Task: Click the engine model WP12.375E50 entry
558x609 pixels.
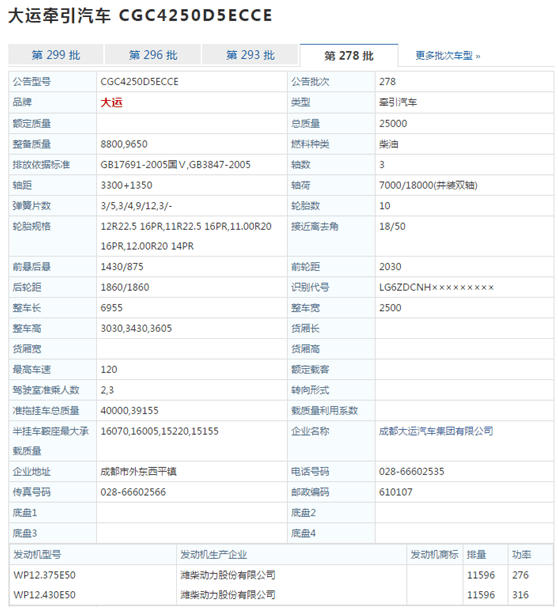Action: (44, 575)
